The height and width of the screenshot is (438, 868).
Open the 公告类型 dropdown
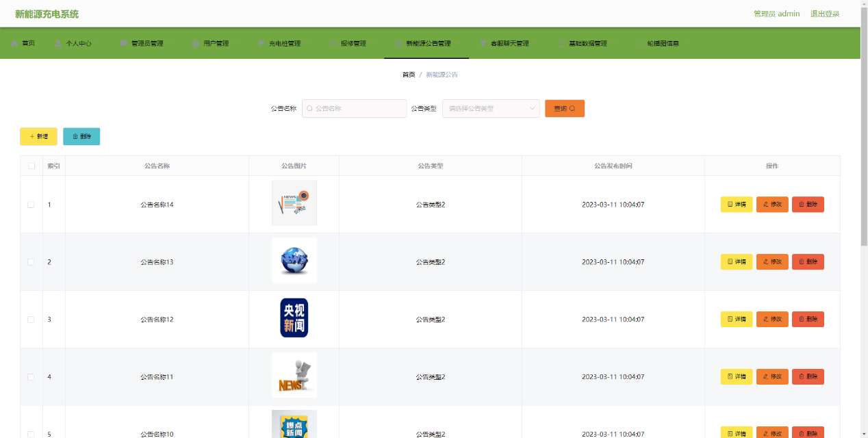click(x=491, y=108)
